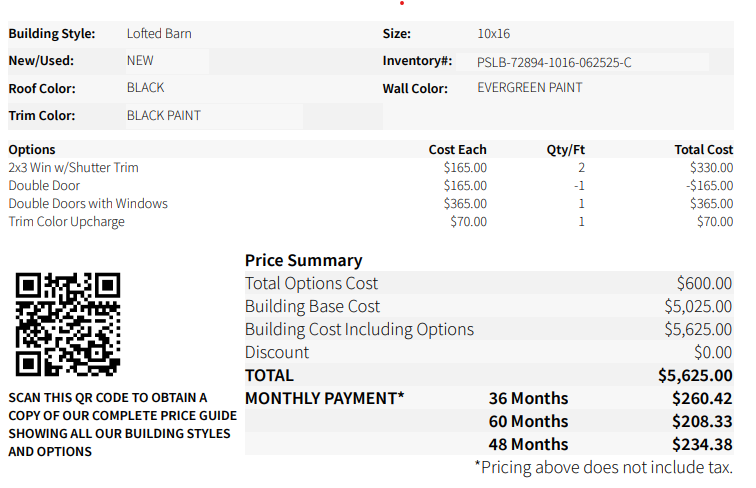This screenshot has width=756, height=488.
Task: Click the Double Door -$165.00 total cost
Action: click(710, 186)
